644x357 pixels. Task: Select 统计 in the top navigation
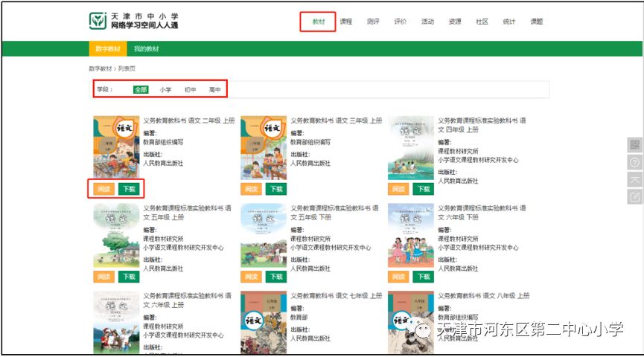[509, 22]
